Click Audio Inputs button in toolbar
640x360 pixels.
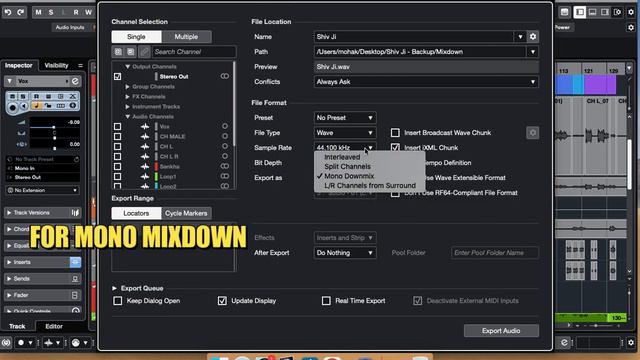[70, 27]
